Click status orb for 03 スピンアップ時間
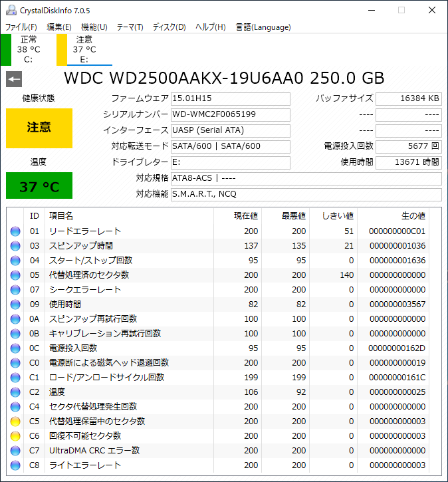 click(x=15, y=246)
